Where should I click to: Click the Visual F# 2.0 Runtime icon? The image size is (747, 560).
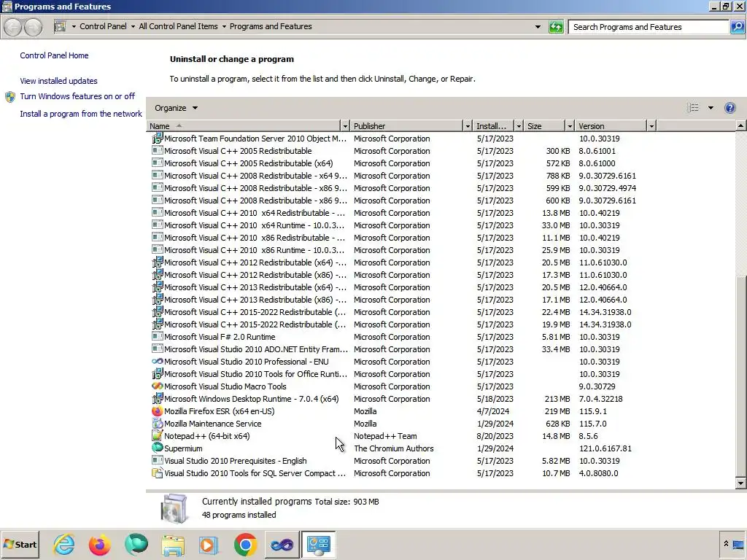pos(157,337)
